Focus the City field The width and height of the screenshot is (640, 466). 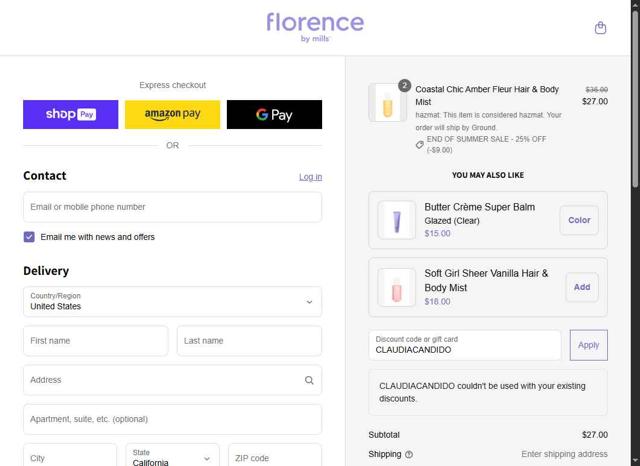(x=70, y=457)
